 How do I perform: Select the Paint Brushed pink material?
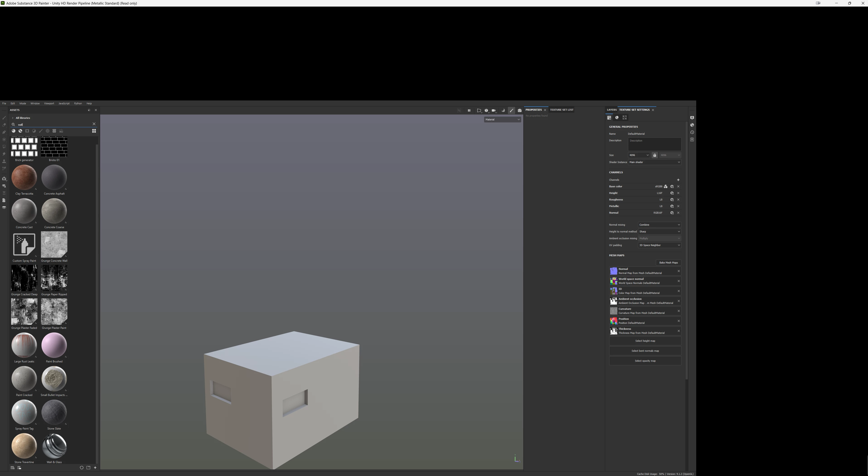[54, 345]
